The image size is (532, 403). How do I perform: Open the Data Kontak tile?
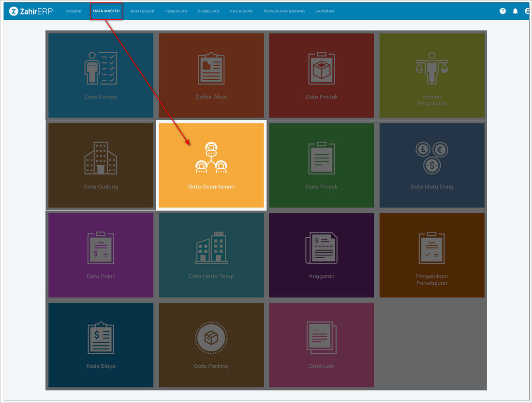pos(101,75)
